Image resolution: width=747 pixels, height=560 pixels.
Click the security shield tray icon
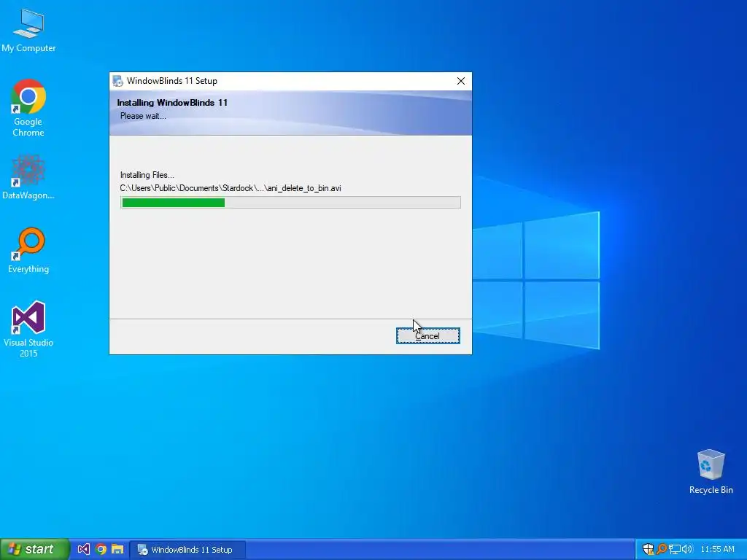tap(648, 550)
